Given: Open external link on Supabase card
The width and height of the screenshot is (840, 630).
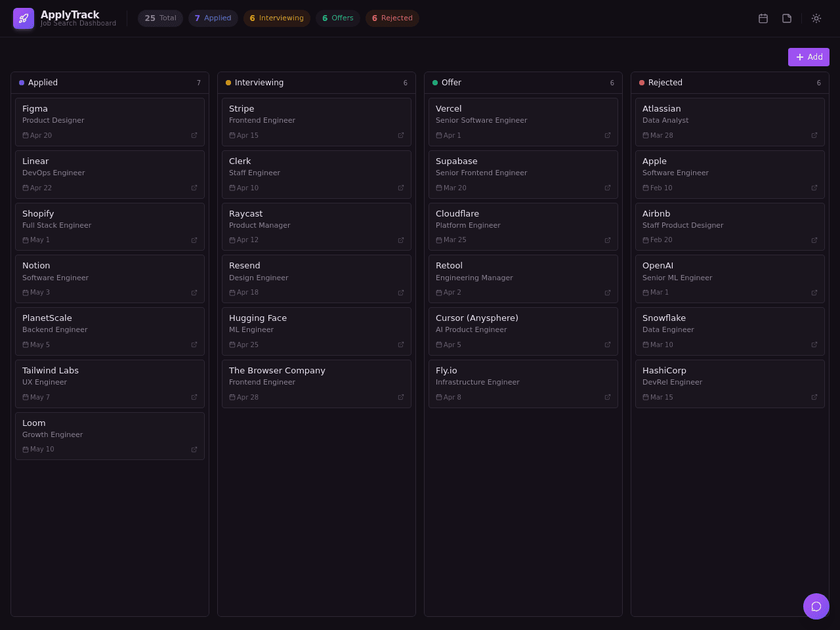Looking at the screenshot, I should [x=608, y=188].
